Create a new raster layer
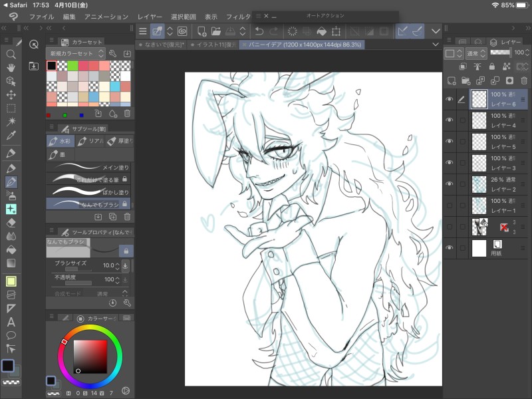This screenshot has height=399, width=532. pos(452,80)
